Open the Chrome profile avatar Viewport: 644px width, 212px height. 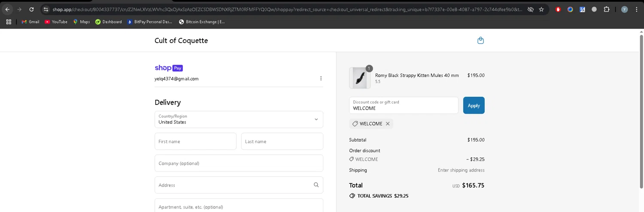click(x=624, y=9)
